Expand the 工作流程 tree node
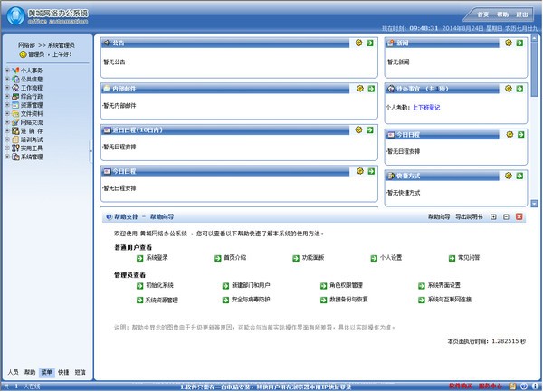 (x=6, y=88)
